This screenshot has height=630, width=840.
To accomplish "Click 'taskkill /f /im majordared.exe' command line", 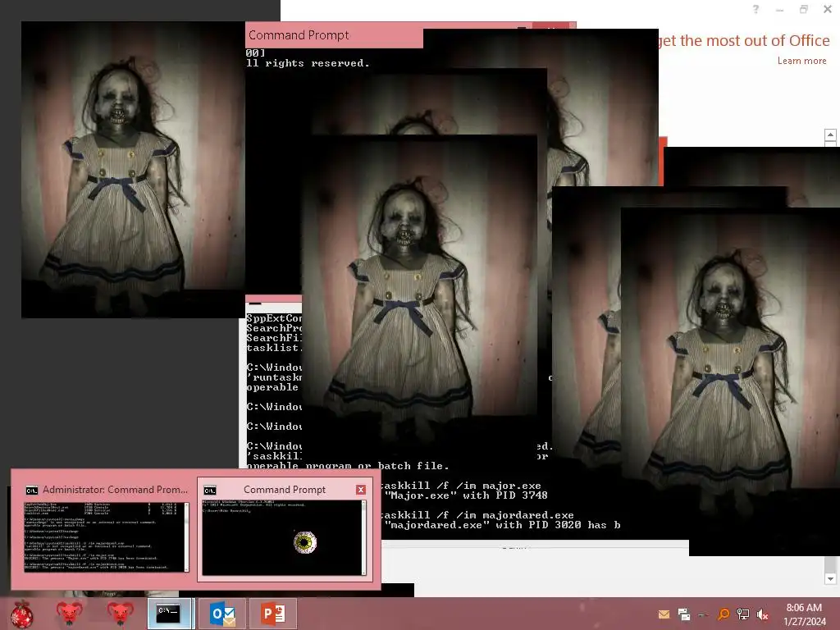I will tap(477, 515).
